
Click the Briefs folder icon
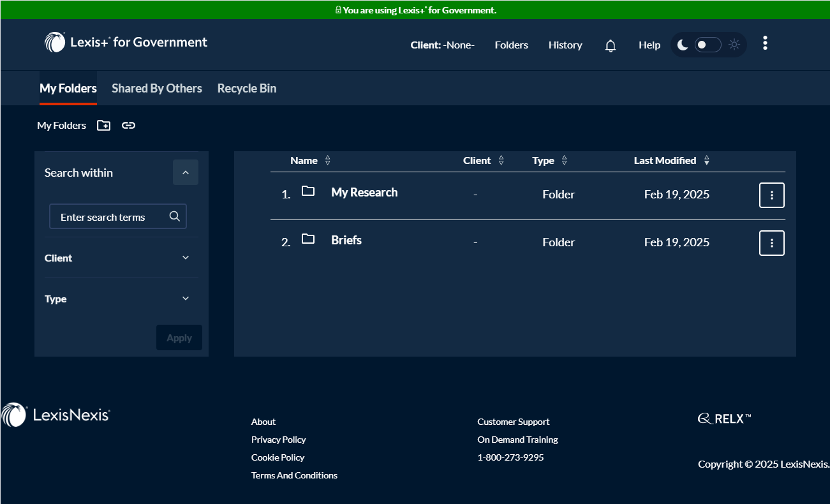click(308, 239)
